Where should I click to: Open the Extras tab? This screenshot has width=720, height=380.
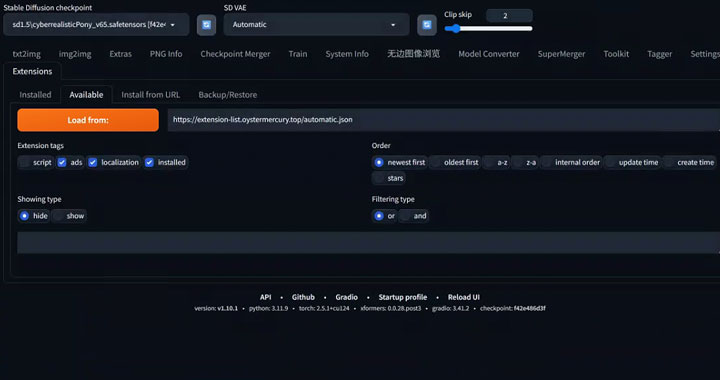[120, 54]
